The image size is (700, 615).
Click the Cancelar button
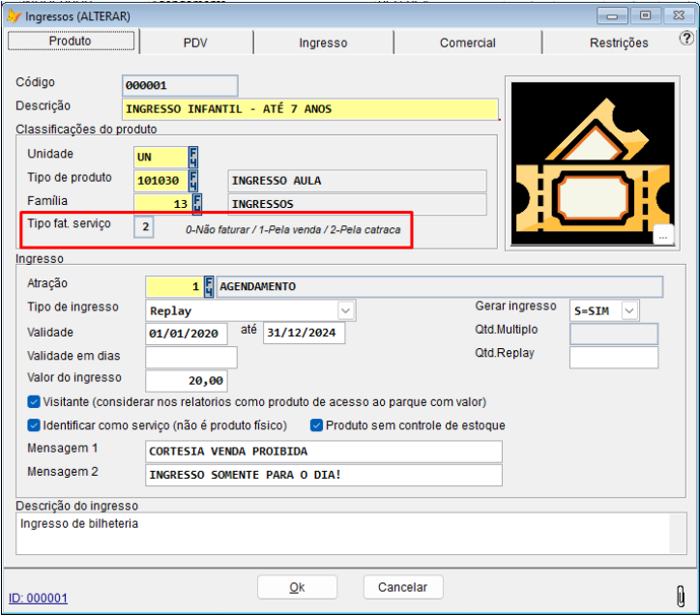click(x=402, y=587)
